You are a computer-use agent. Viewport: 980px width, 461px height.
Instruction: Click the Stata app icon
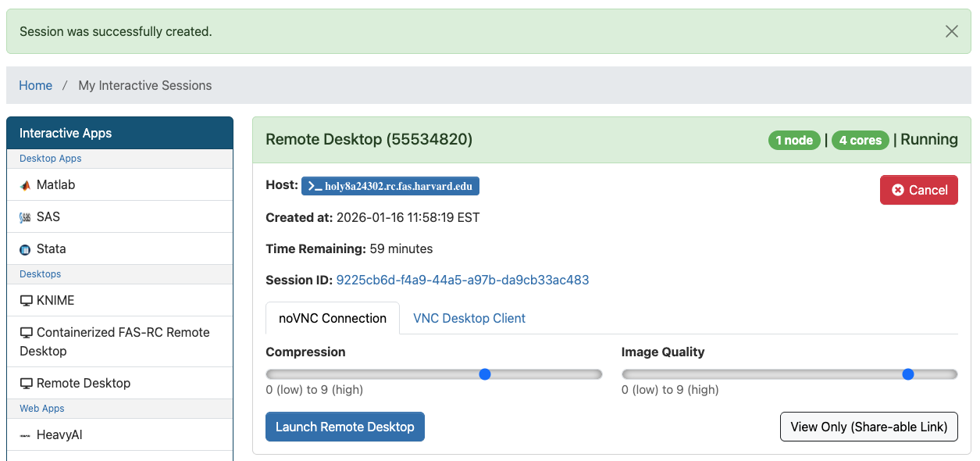[x=25, y=250]
